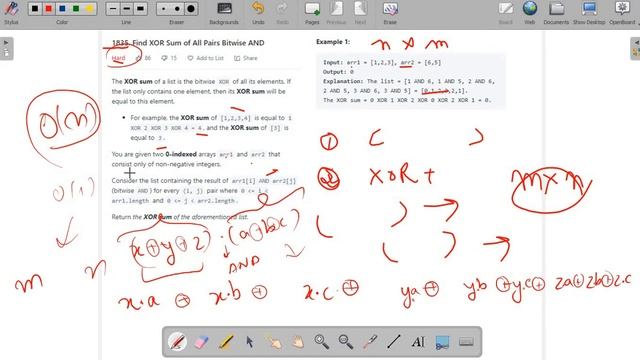Set thick line width
Viewport: 640px width, 360px height.
pos(140,9)
